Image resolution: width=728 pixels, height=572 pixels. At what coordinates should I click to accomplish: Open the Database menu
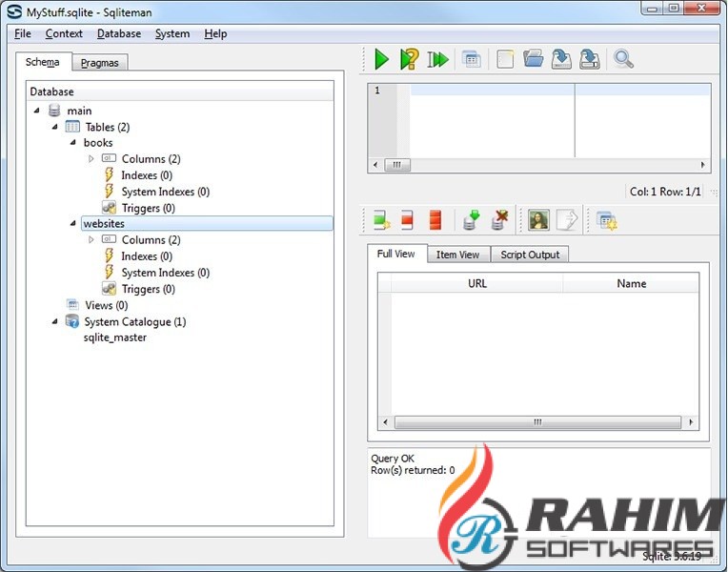click(x=119, y=34)
